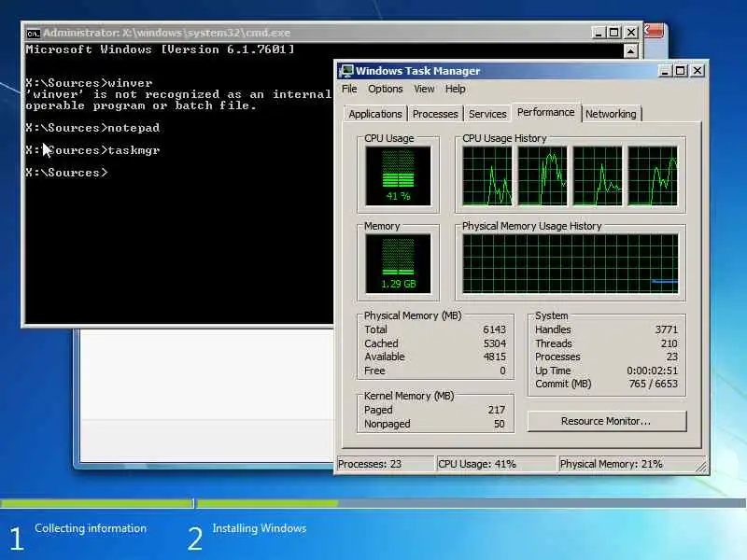Open the View menu in Task Manager
Screen dimensions: 747x560
(x=424, y=89)
